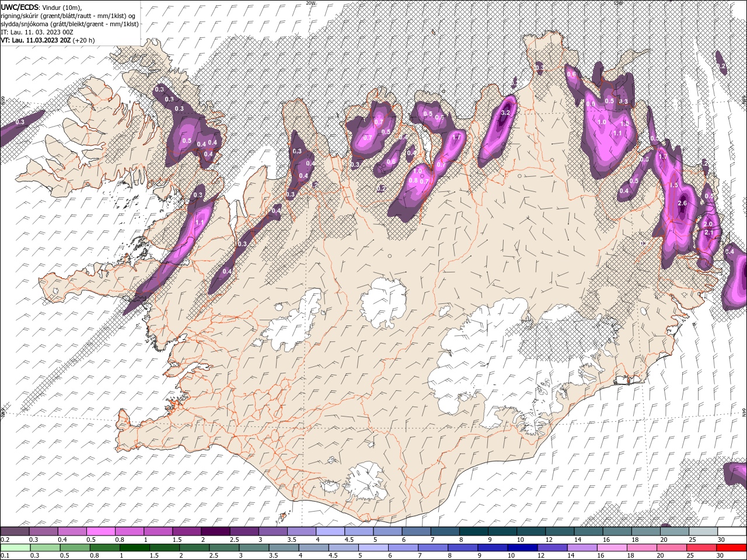The height and width of the screenshot is (560, 747).
Task: Click the round white glacier in central Iceland
Action: point(383,303)
